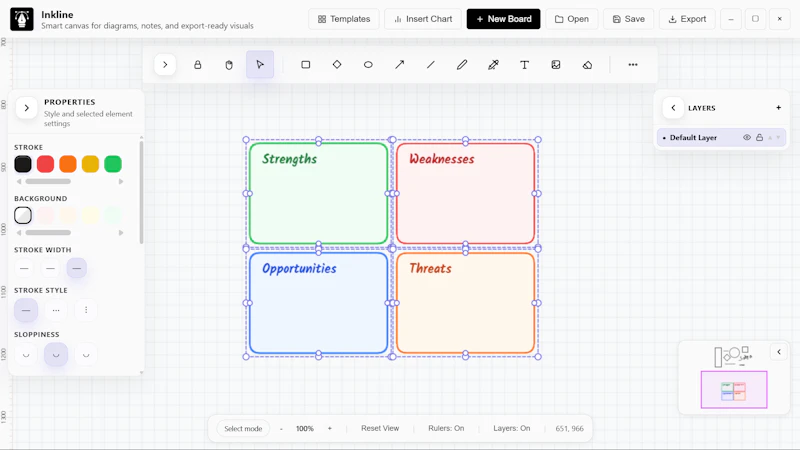This screenshot has width=800, height=450.
Task: Choose solid stroke style
Action: [x=26, y=310]
